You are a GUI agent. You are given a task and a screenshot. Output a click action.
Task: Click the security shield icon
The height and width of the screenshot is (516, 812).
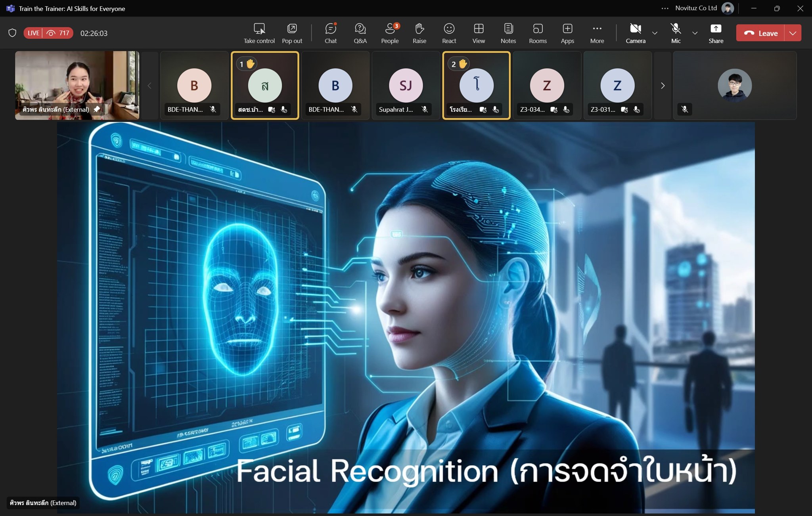[x=12, y=33]
